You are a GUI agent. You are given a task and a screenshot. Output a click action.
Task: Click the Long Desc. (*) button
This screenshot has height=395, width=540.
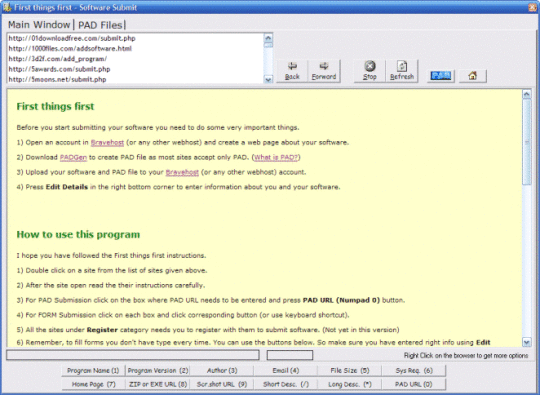pos(350,384)
